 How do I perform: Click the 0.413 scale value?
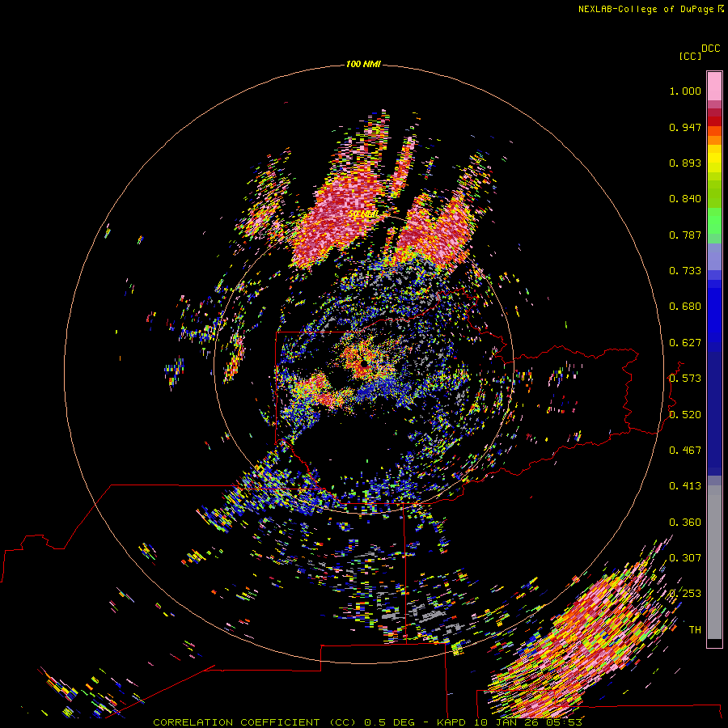pyautogui.click(x=685, y=486)
